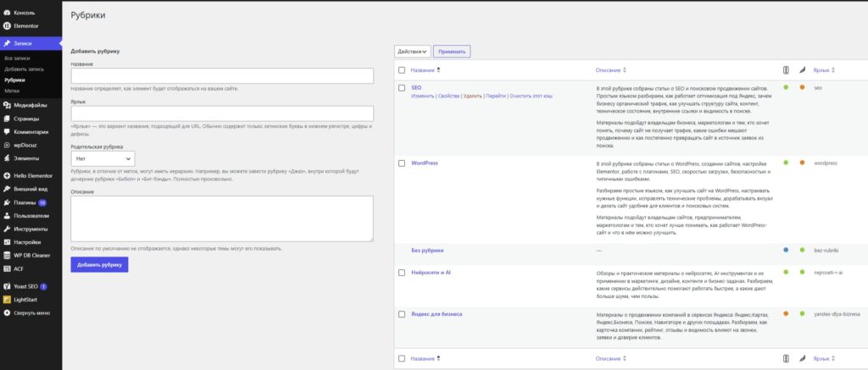Open the Без рубрики category link
868x370 pixels.
pos(427,250)
